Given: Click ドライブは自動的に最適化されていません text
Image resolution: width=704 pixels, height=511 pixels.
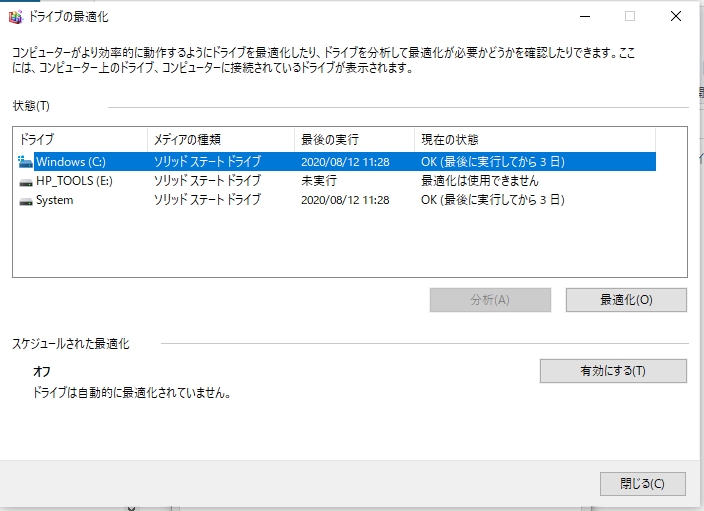Looking at the screenshot, I should coord(132,393).
